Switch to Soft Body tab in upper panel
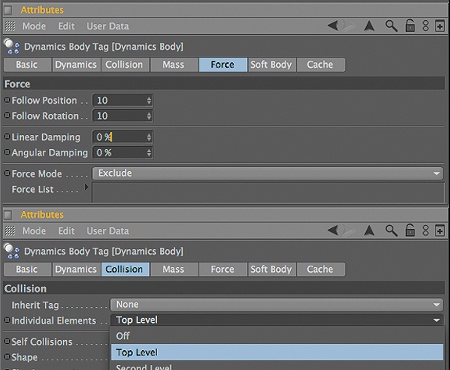The image size is (450, 370). [271, 65]
